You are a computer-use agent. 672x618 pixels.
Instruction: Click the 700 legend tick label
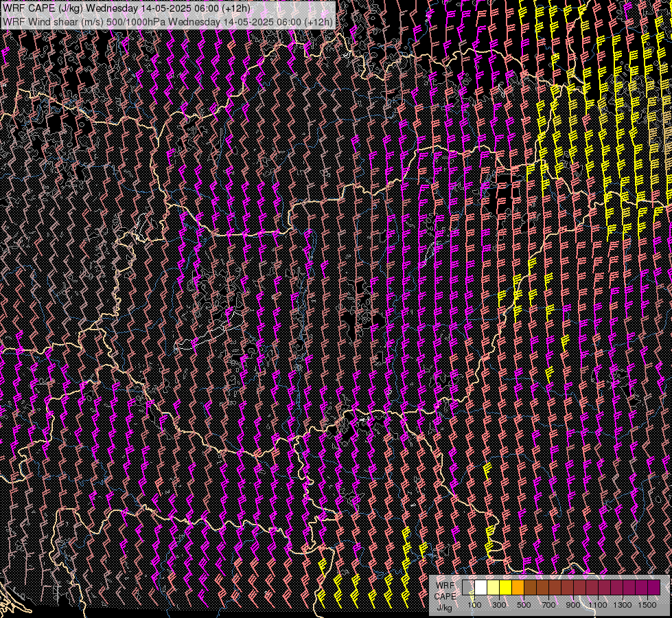[x=548, y=605]
